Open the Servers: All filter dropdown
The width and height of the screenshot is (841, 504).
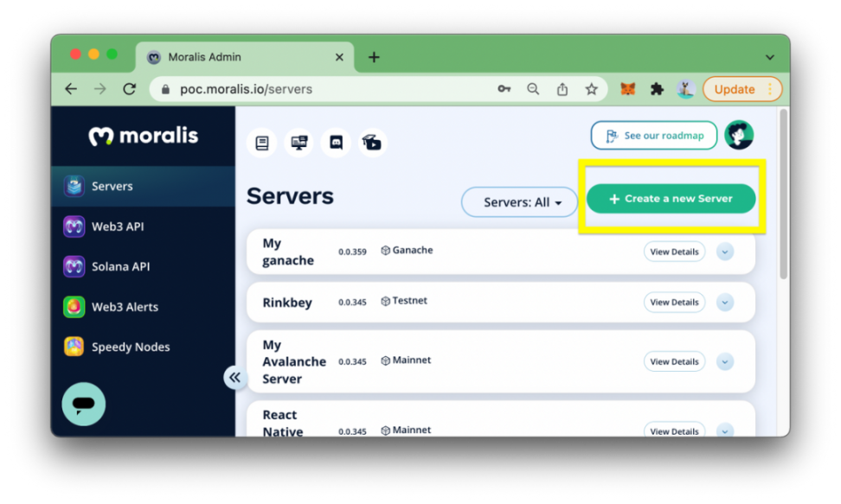coord(519,202)
